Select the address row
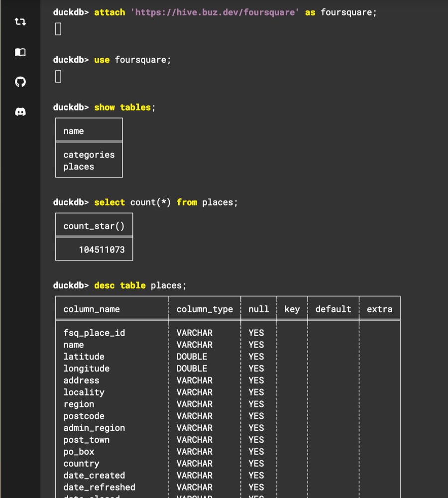Screen dimensions: 448x498 [x=227, y=380]
